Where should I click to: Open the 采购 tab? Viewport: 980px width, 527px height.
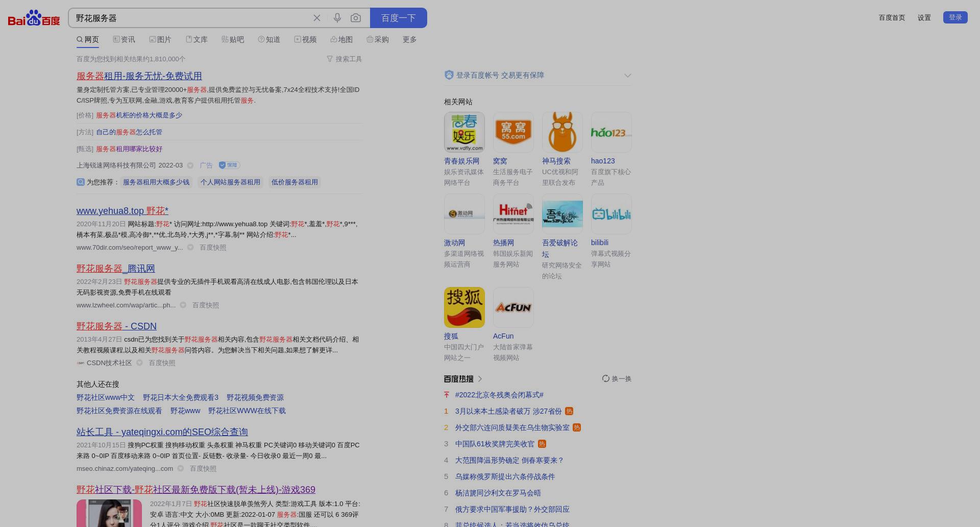point(378,39)
